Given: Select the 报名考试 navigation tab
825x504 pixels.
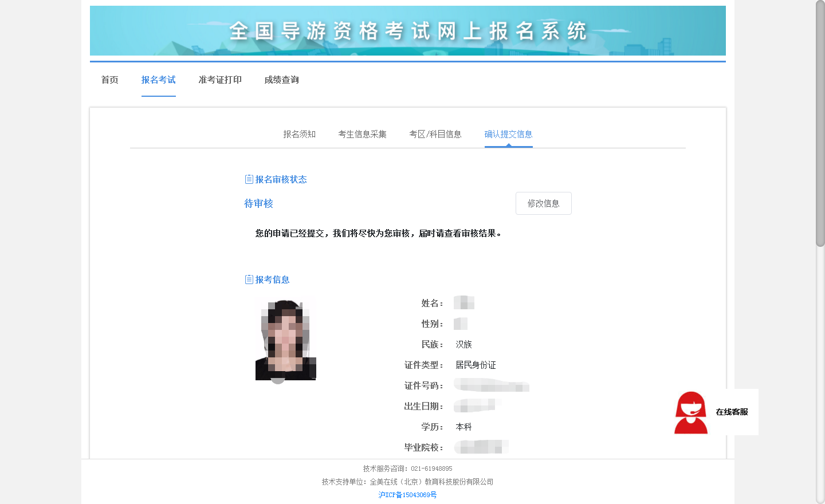Looking at the screenshot, I should [x=159, y=80].
